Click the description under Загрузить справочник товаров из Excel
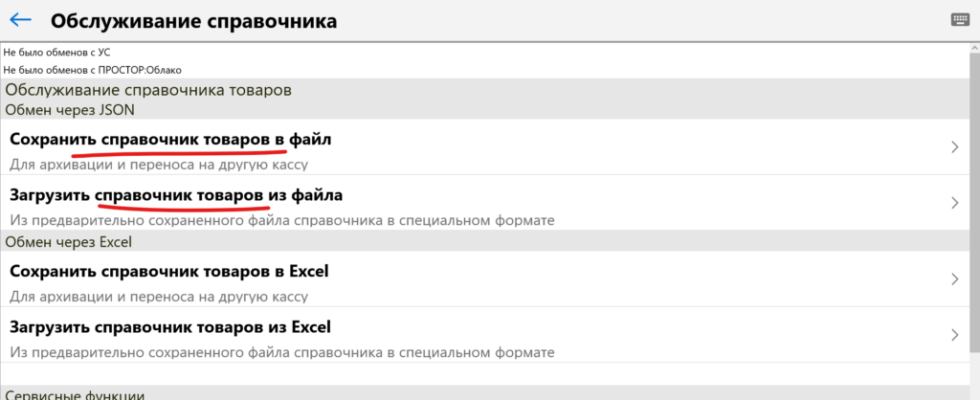The height and width of the screenshot is (400, 980). [x=282, y=351]
